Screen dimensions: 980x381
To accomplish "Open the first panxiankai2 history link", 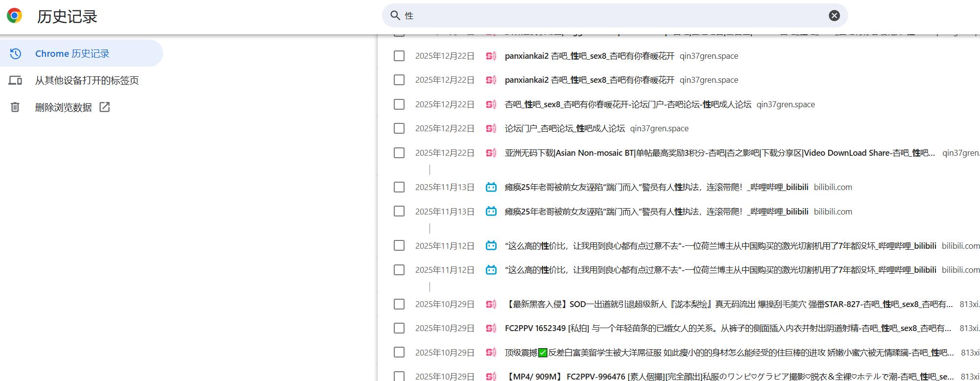I will pyautogui.click(x=590, y=56).
